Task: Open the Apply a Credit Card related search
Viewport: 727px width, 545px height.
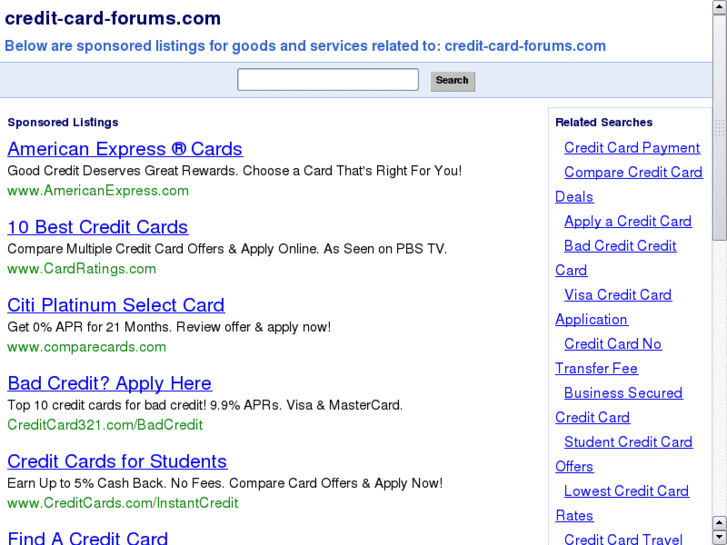Action: pyautogui.click(x=627, y=222)
